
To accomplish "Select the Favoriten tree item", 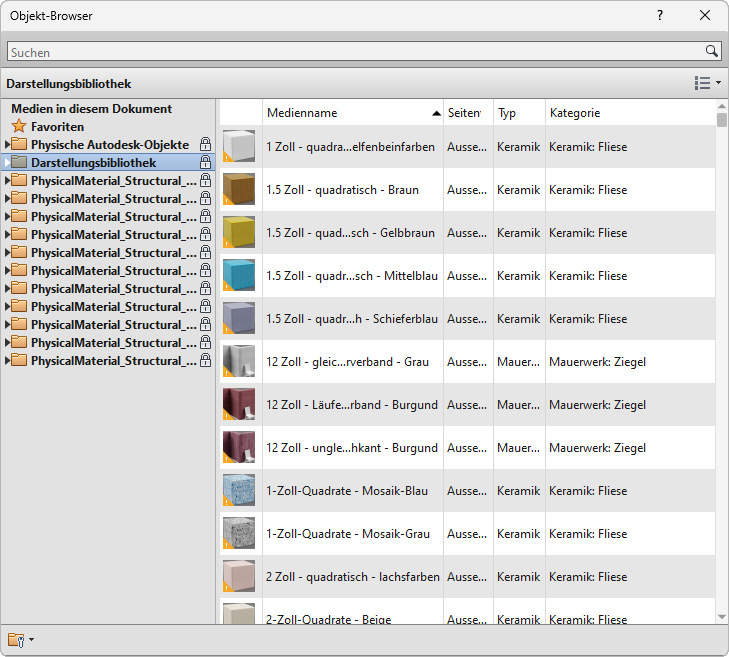I will tap(57, 126).
